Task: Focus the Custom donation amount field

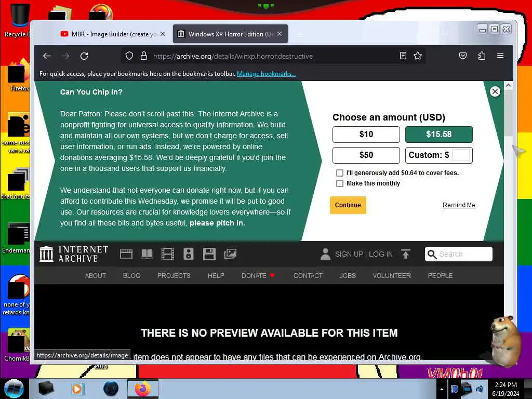Action: [x=461, y=155]
